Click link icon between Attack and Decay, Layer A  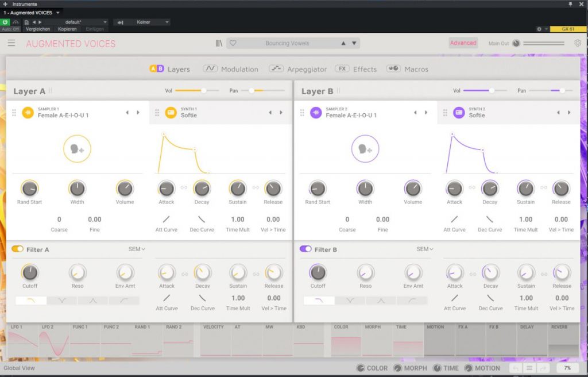click(184, 187)
